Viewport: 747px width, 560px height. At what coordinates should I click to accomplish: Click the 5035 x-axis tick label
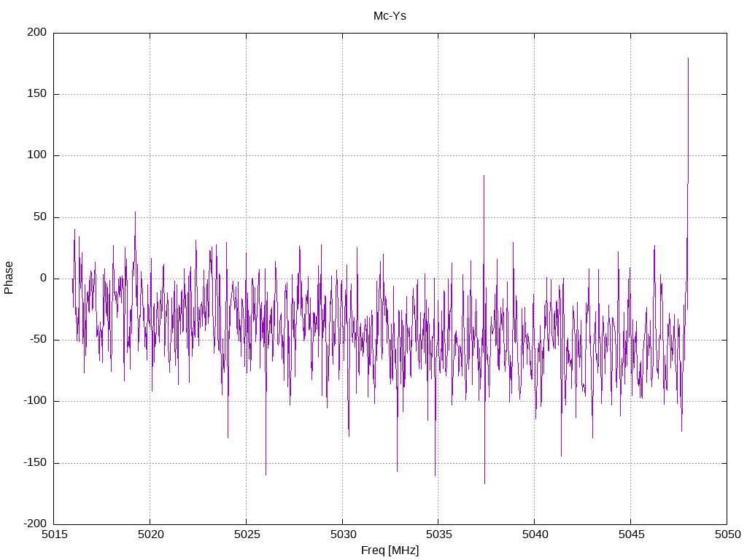[x=438, y=534]
